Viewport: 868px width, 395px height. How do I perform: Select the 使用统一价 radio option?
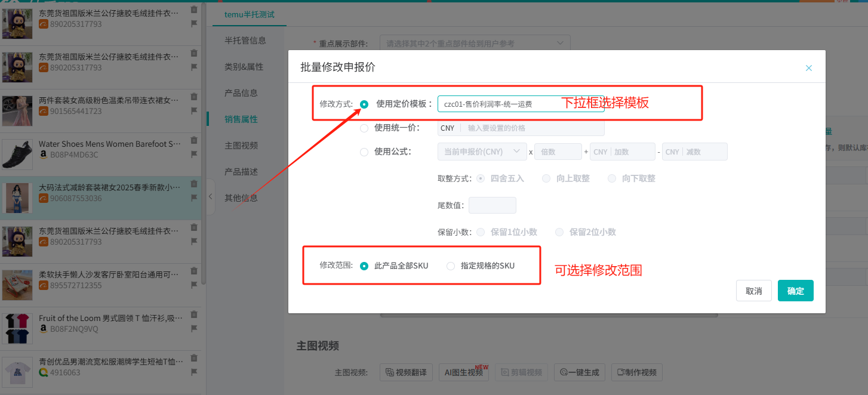pyautogui.click(x=364, y=128)
